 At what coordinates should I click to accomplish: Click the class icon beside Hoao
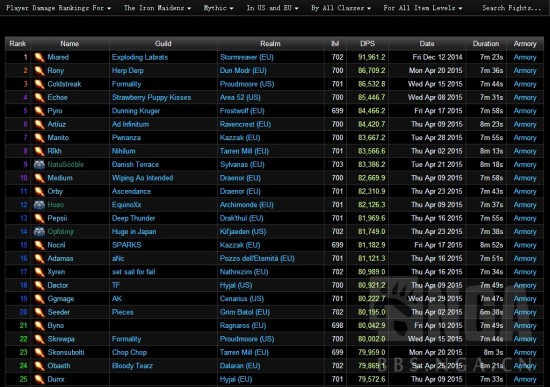click(39, 205)
